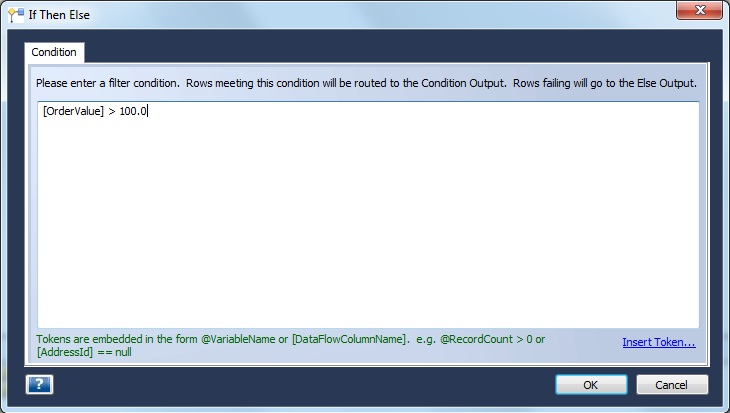Close the If Then Else dialog

point(700,10)
